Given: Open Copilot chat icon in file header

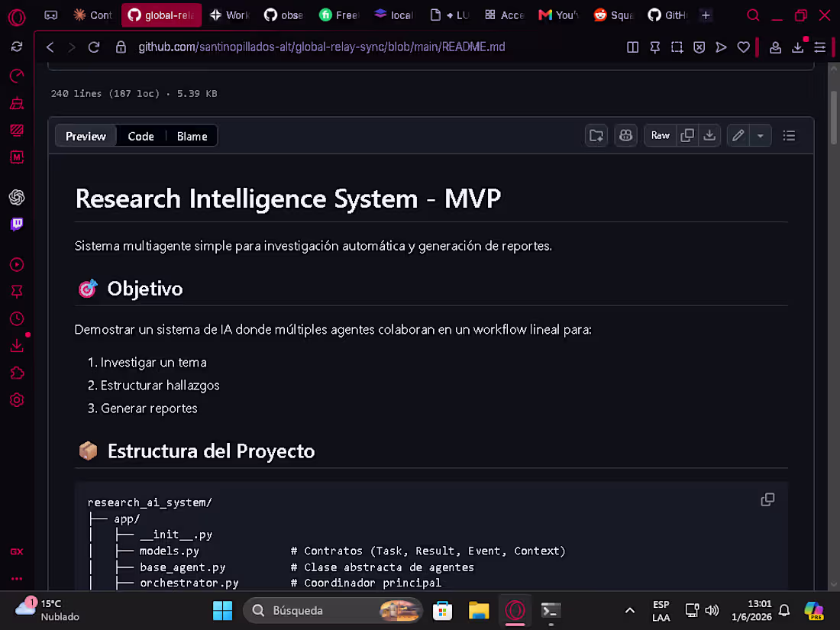Looking at the screenshot, I should [625, 135].
